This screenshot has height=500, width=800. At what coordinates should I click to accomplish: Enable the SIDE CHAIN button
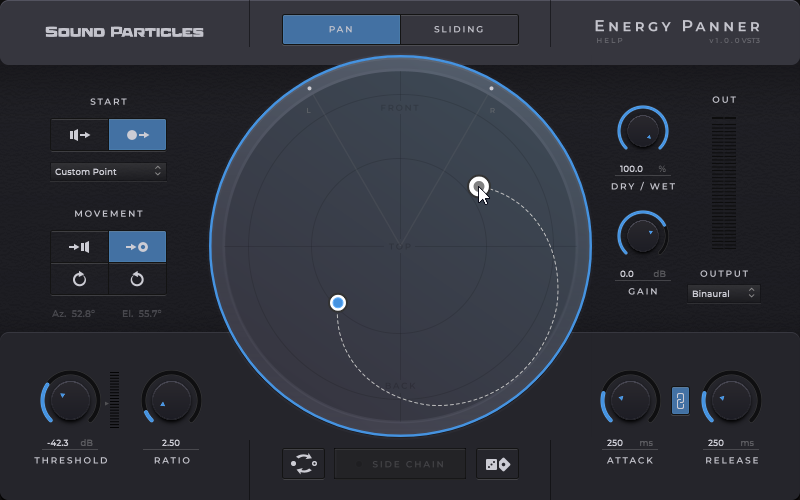[400, 464]
